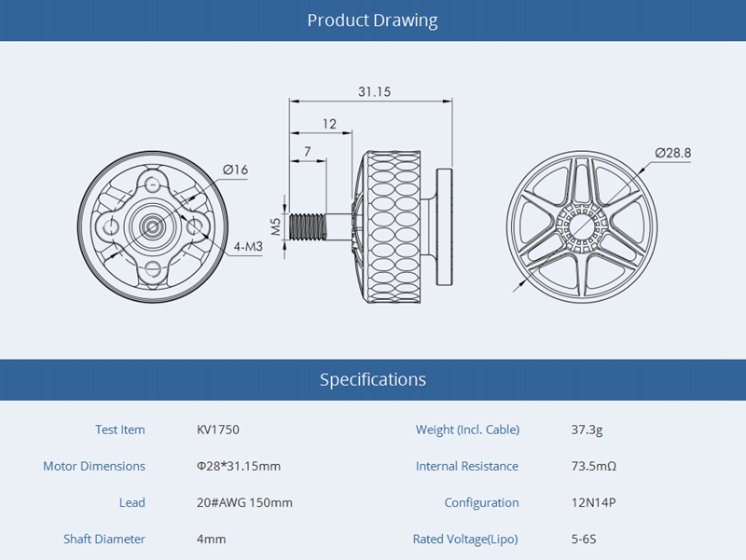Click the 12N14P configuration value
Image resolution: width=746 pixels, height=560 pixels.
point(593,502)
